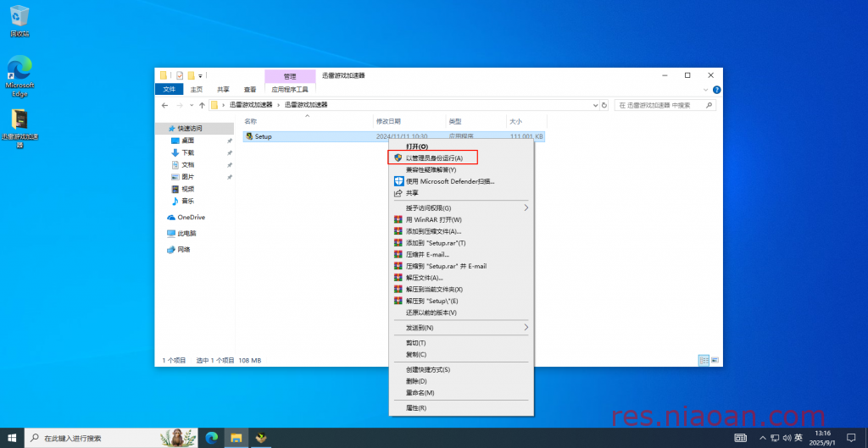
Task: Click the taskbar search box
Action: pos(113,438)
